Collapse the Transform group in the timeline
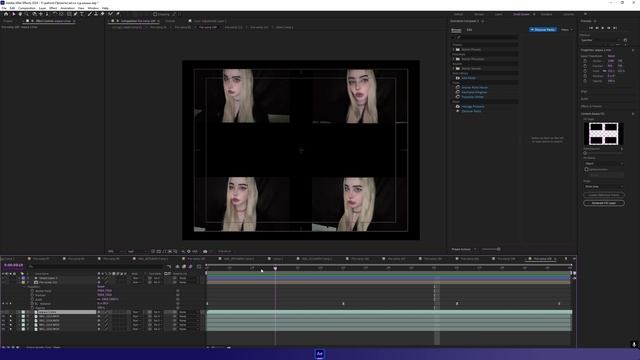Image resolution: width=640 pixels, height=360 pixels. pyautogui.click(x=24, y=287)
